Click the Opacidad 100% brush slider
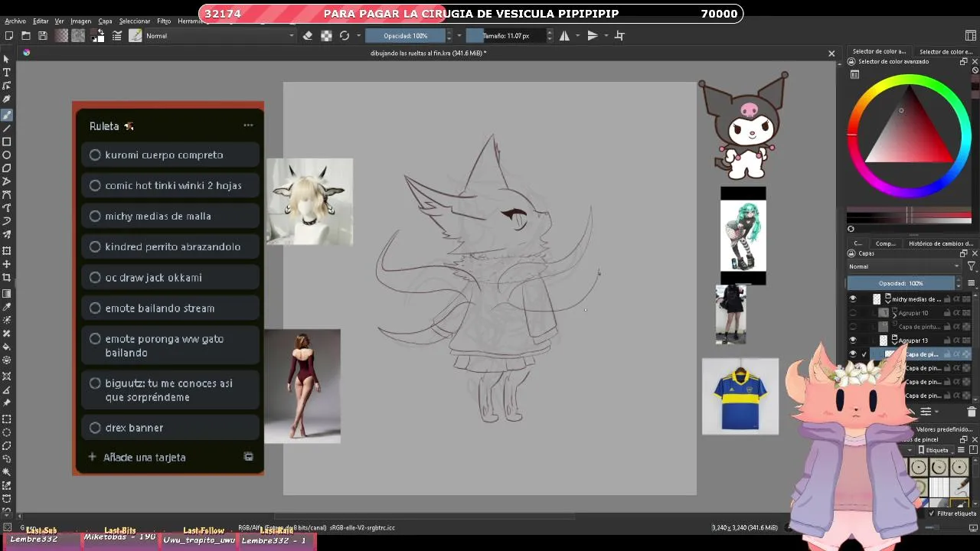980x551 pixels. (406, 35)
